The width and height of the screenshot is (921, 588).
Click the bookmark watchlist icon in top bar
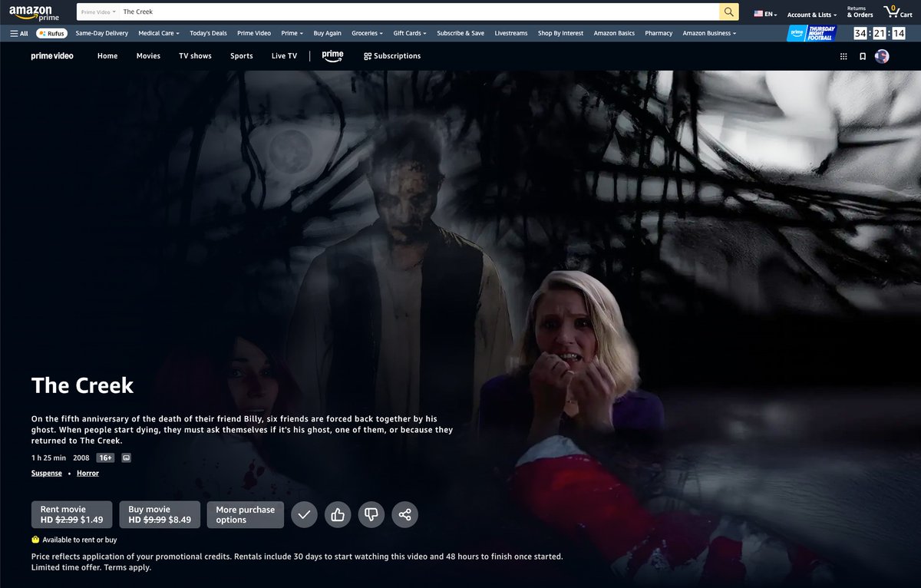tap(862, 56)
